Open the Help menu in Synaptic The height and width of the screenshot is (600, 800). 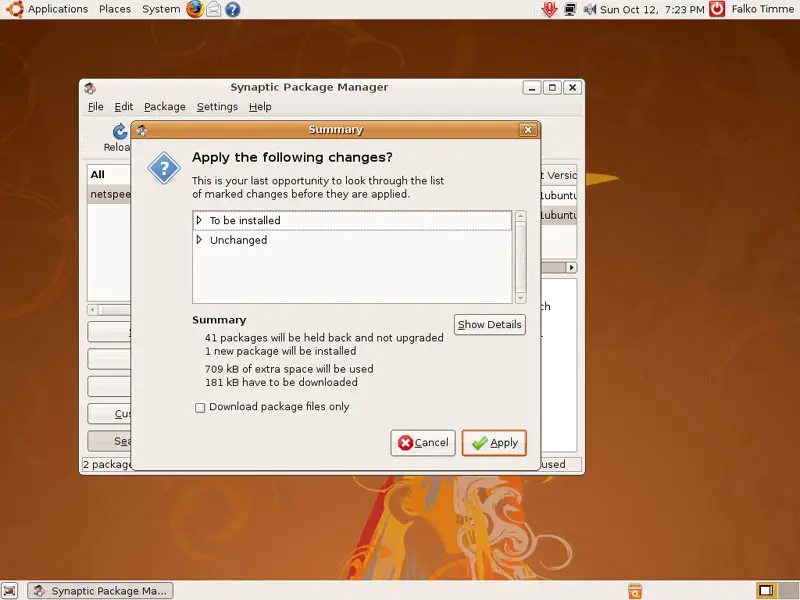point(260,107)
